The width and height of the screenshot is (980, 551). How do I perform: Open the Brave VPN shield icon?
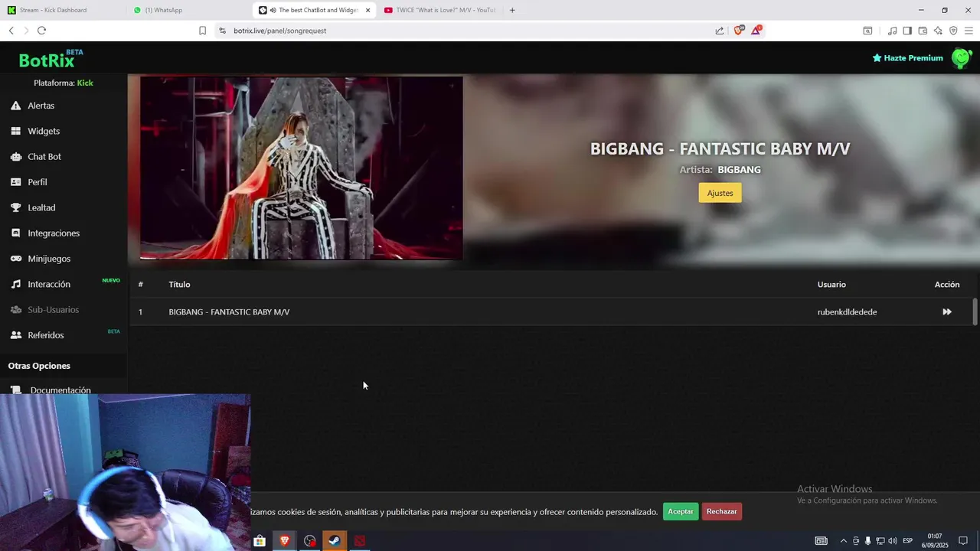953,31
